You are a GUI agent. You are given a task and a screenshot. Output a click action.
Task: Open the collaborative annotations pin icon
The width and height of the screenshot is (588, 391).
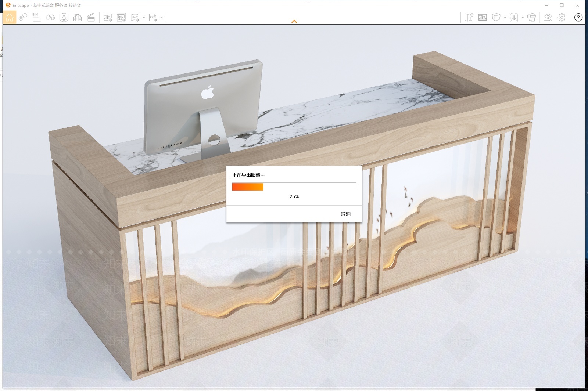coord(23,17)
